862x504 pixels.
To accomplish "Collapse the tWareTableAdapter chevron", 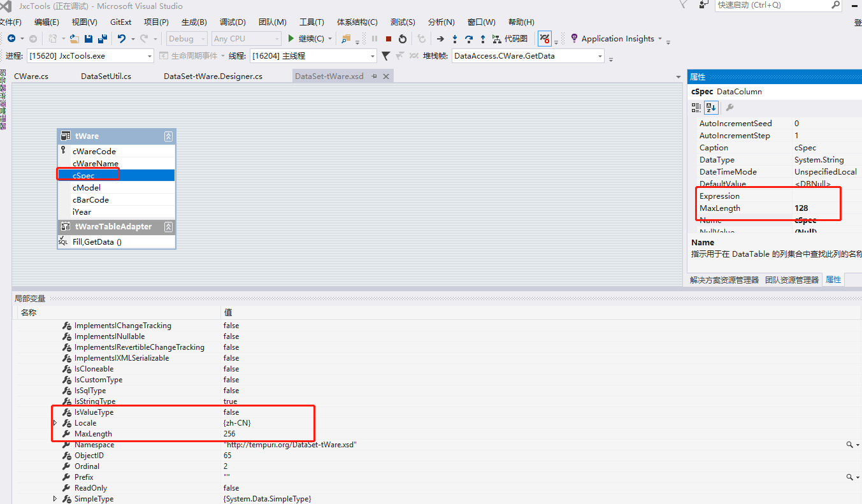I will [168, 227].
